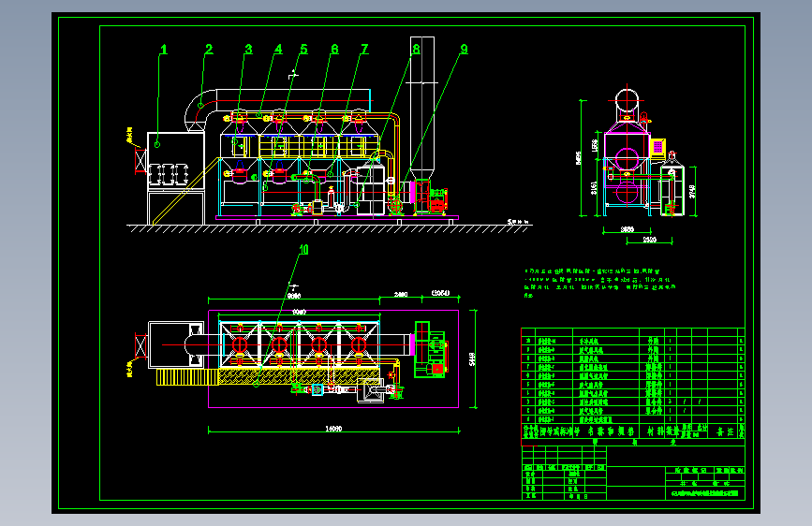This screenshot has height=526, width=812.
Task: Pick the 3748 height dimension in side view
Action: (x=692, y=192)
